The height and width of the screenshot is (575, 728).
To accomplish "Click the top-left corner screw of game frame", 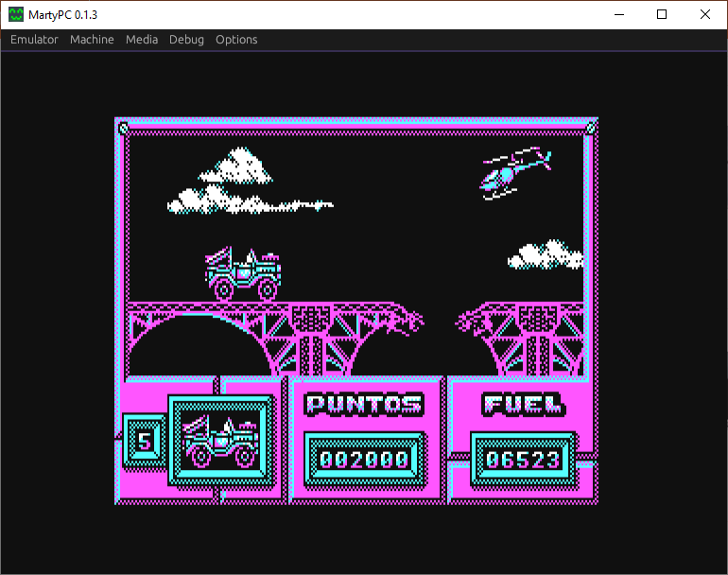I will (x=123, y=128).
